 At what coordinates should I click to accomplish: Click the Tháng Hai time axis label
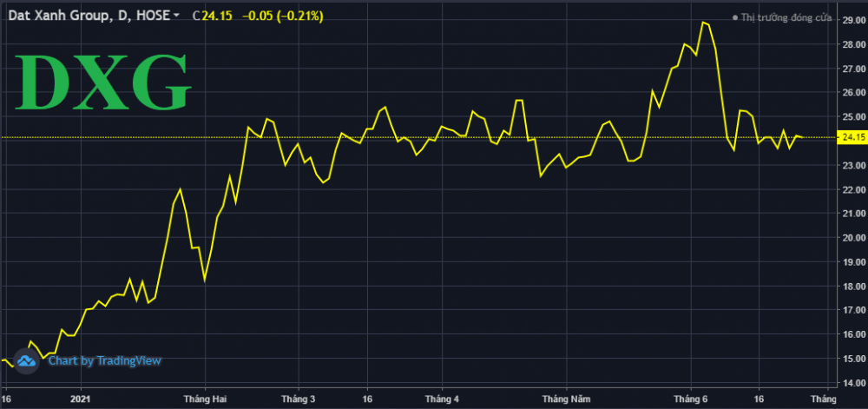click(205, 399)
